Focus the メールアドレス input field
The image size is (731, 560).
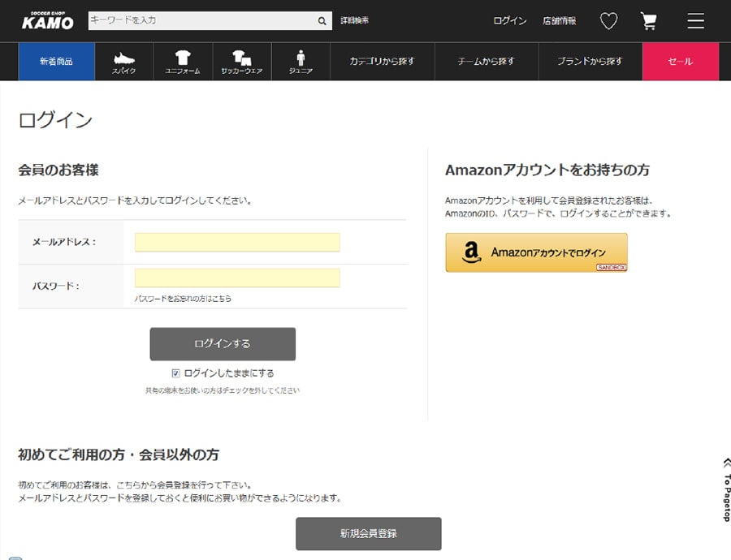point(237,242)
